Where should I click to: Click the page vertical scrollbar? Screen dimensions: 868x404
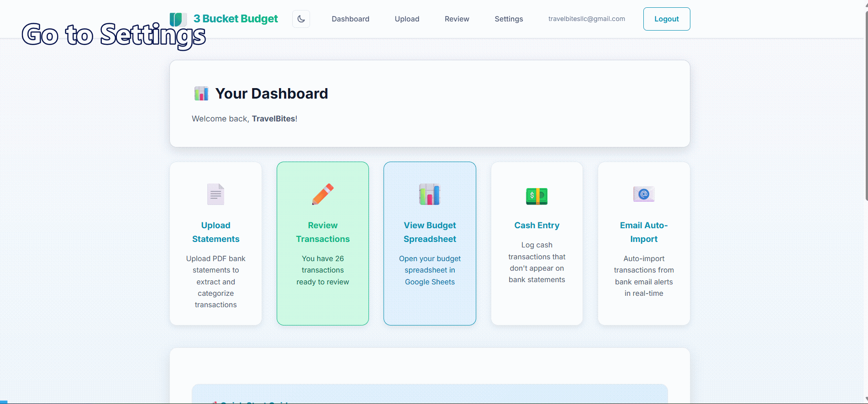pos(866,105)
